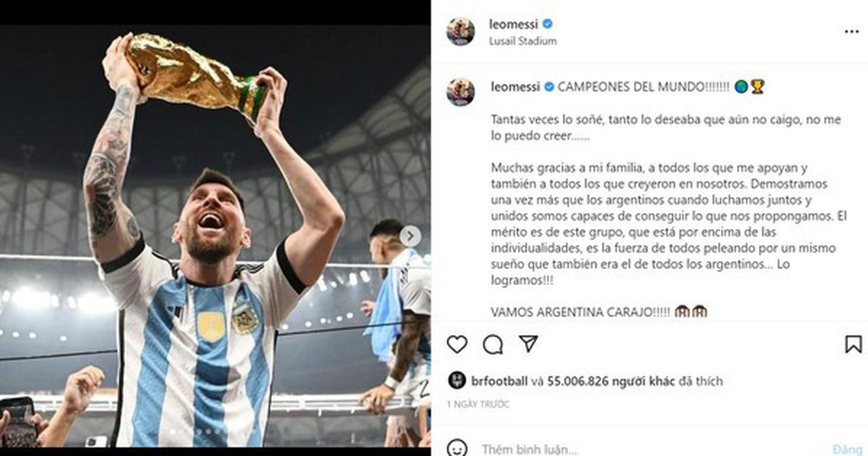Open the Lusail Stadium location link
This screenshot has width=868, height=456.
[523, 41]
